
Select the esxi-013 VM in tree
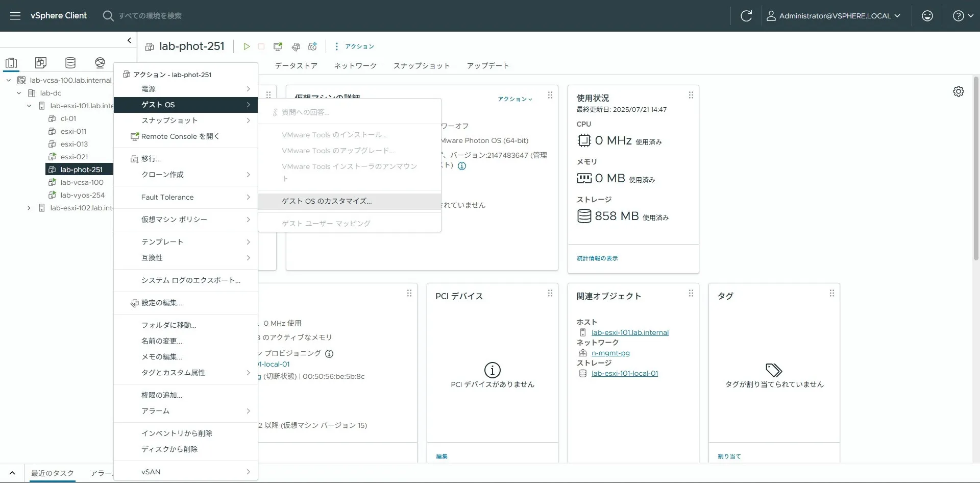[x=74, y=144]
